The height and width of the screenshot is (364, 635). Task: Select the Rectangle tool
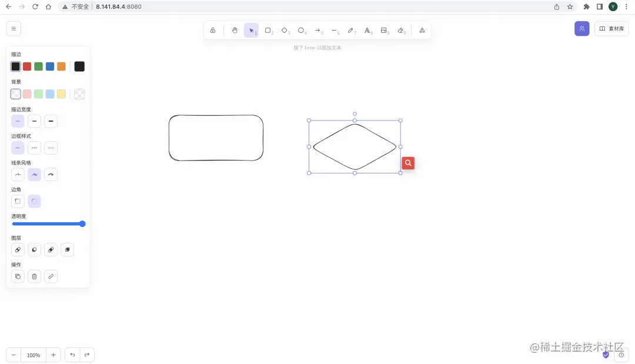(x=268, y=31)
